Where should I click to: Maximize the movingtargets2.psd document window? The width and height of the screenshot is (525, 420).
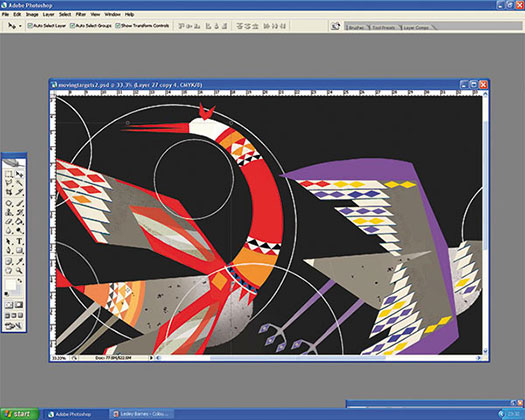coord(473,85)
